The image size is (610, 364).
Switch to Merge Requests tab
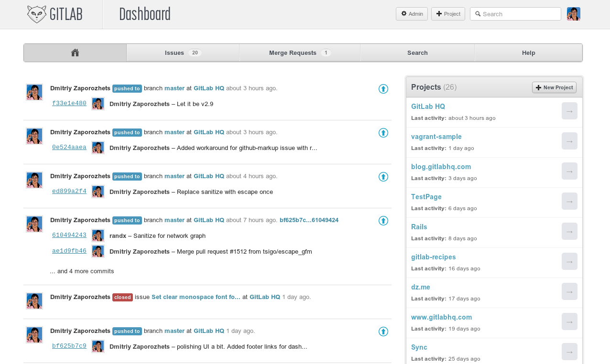pyautogui.click(x=299, y=53)
